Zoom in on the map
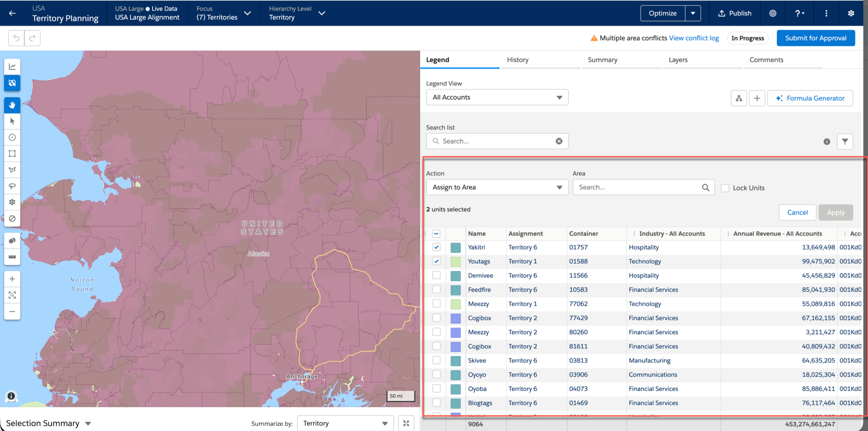This screenshot has height=431, width=868. coord(12,279)
